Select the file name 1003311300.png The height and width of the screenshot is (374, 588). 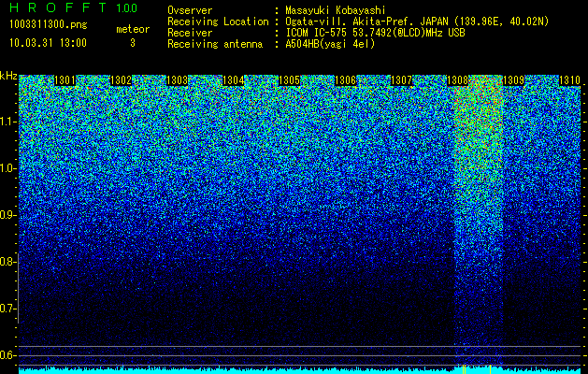click(x=49, y=25)
